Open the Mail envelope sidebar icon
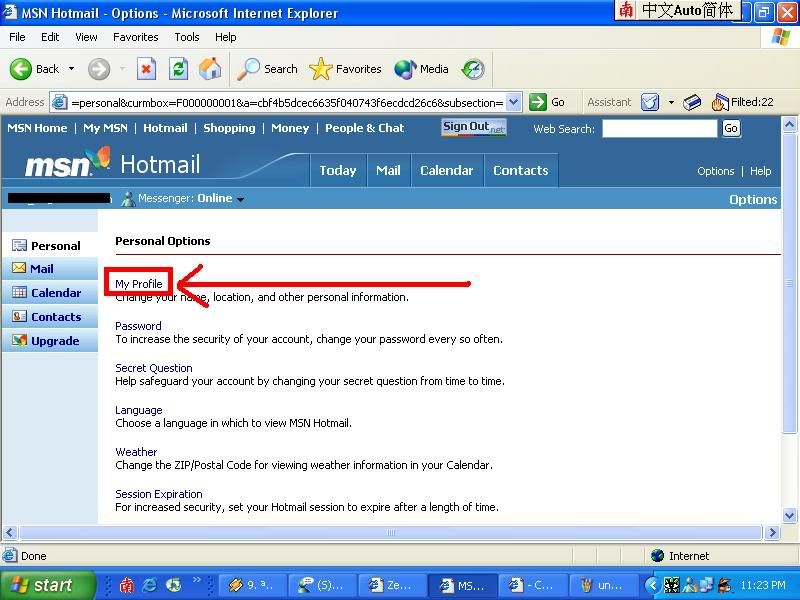The image size is (800, 600). click(x=19, y=268)
